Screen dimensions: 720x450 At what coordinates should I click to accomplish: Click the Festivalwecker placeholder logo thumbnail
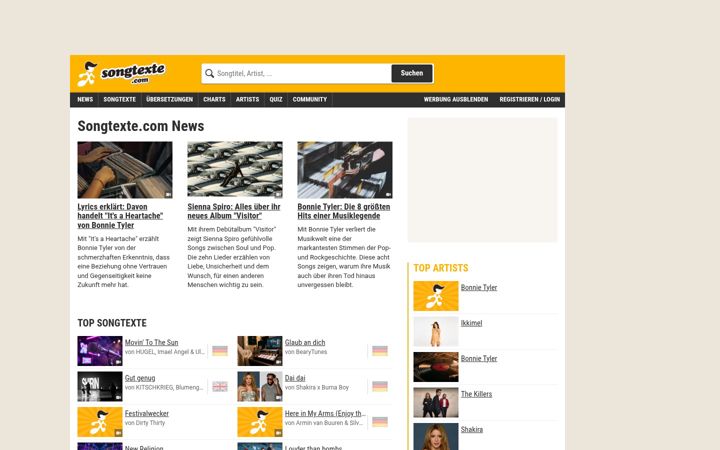(x=100, y=422)
